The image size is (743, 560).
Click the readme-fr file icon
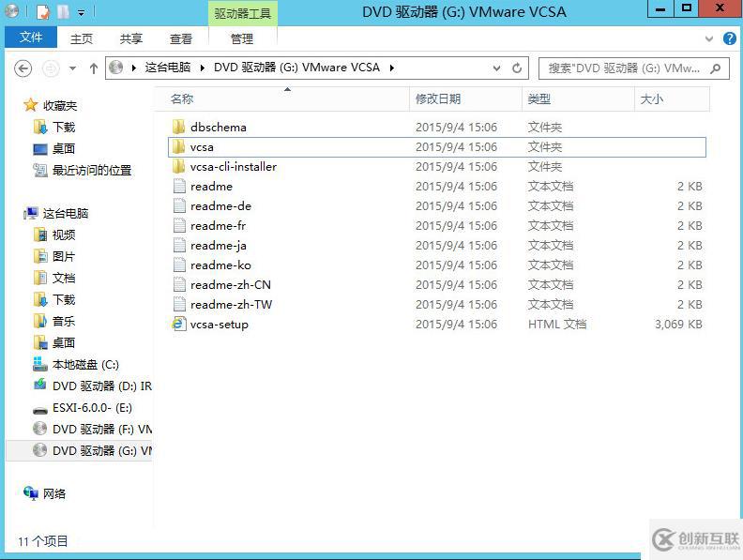click(179, 225)
